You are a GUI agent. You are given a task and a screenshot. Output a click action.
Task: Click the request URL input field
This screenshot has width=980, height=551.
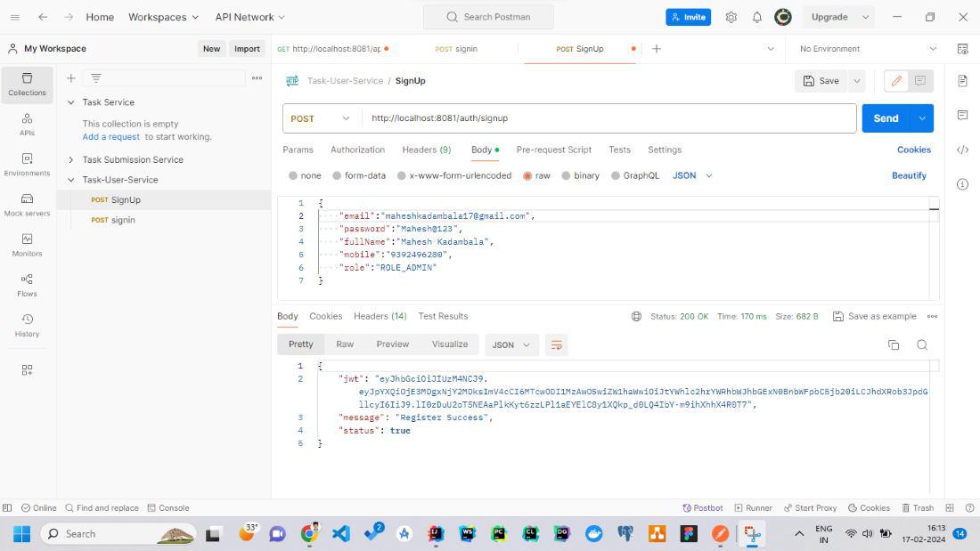pos(608,118)
